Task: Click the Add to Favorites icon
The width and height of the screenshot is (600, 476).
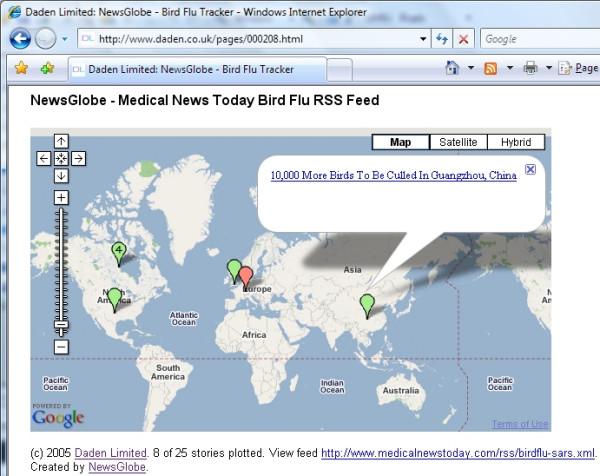Action: [48, 69]
